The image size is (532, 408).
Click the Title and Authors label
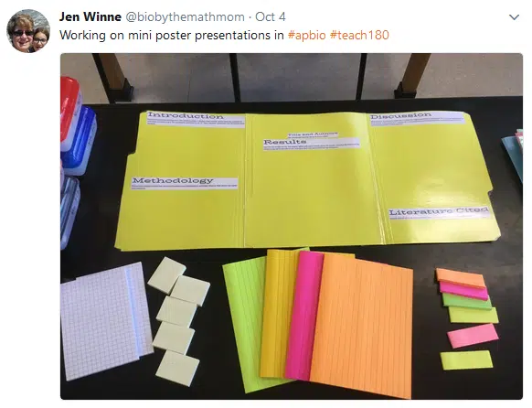[313, 134]
